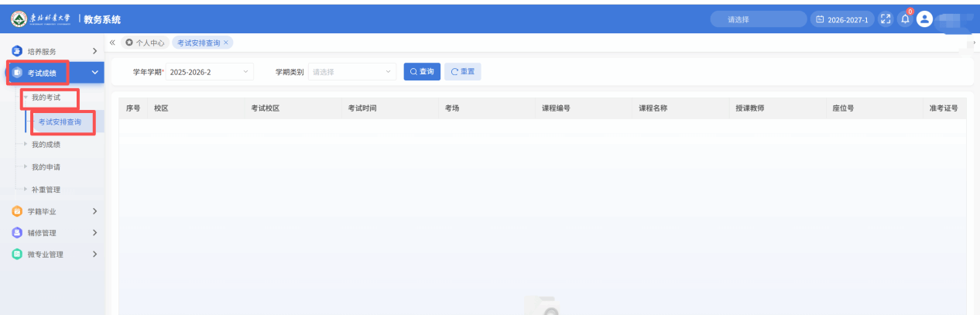Open the 2026-2027-1 semester selector in header
980x315 pixels.
842,19
